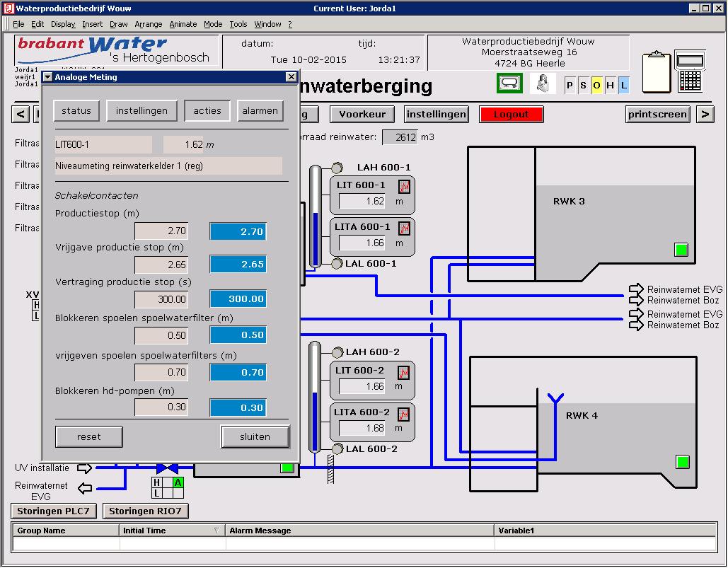This screenshot has width=728, height=568.
Task: Toggle the yellow O status indicator
Action: (596, 86)
